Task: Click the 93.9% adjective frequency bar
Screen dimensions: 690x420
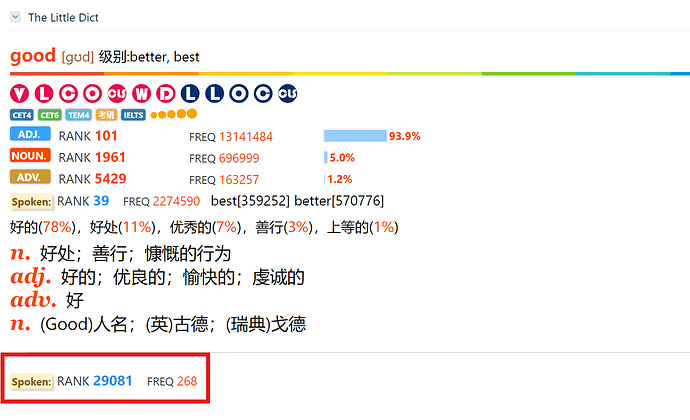Action: pos(355,136)
